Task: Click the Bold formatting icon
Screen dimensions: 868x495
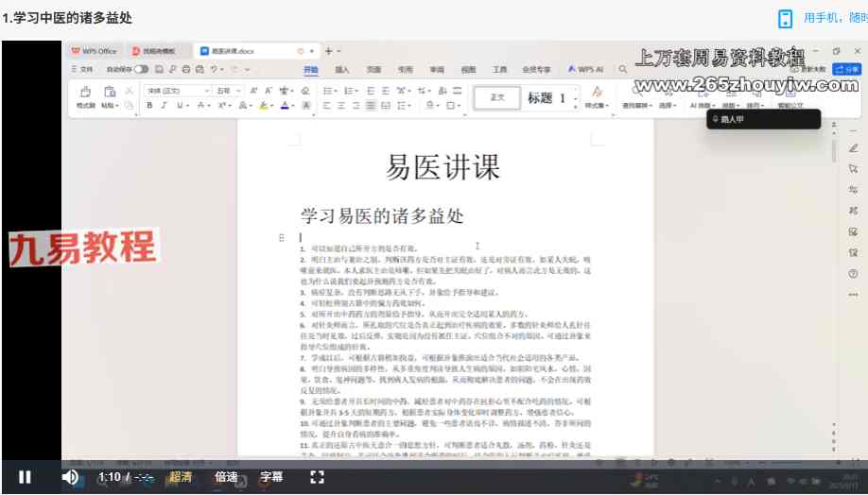Action: [149, 106]
